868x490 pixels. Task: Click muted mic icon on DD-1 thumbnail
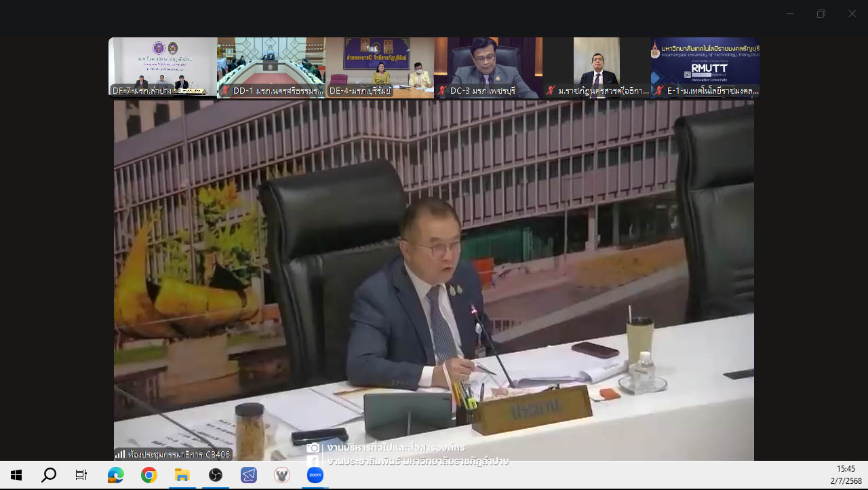225,90
